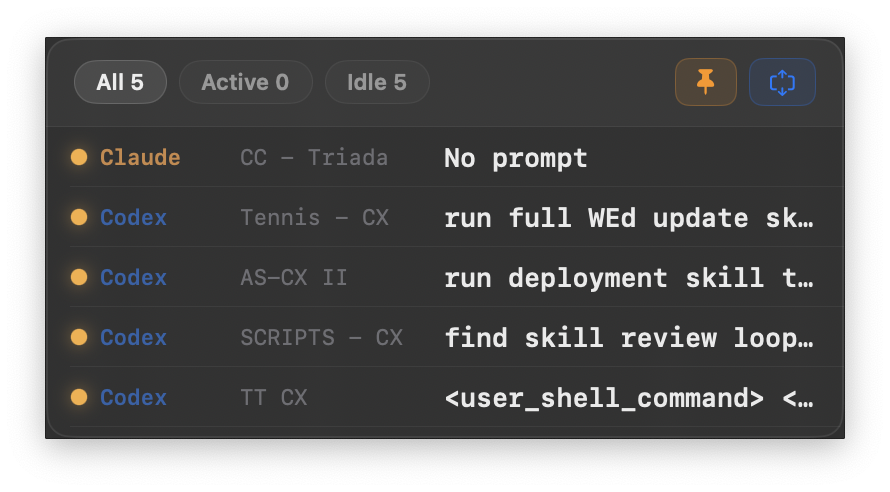Select the CC – Triada session name
Screen dimensions: 890x492
tap(314, 157)
